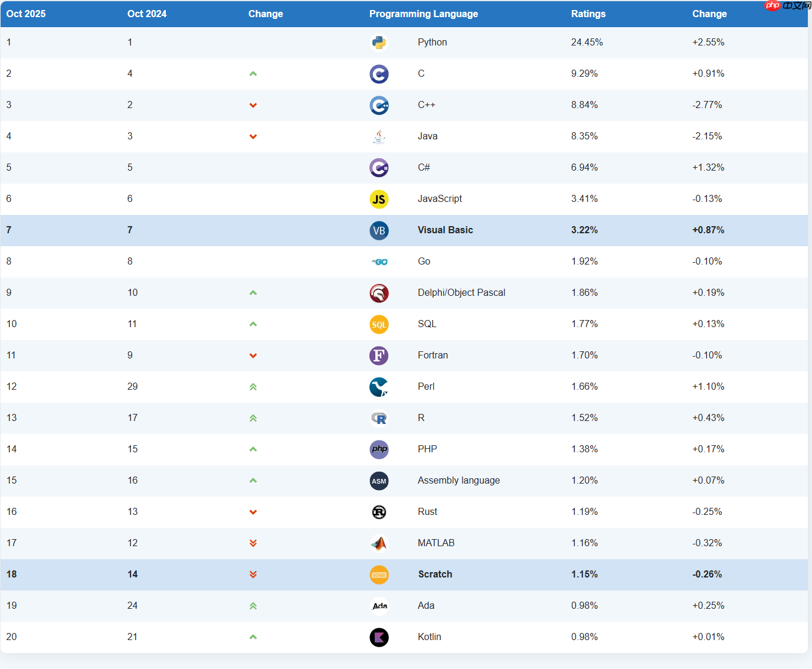812x669 pixels.
Task: Open the php中文网 watermark logo
Action: point(787,5)
